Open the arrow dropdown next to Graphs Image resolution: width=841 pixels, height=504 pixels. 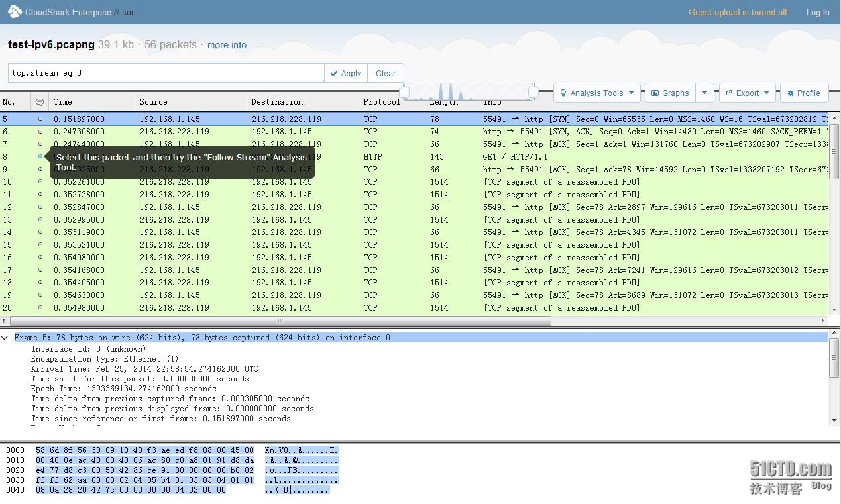[x=704, y=93]
